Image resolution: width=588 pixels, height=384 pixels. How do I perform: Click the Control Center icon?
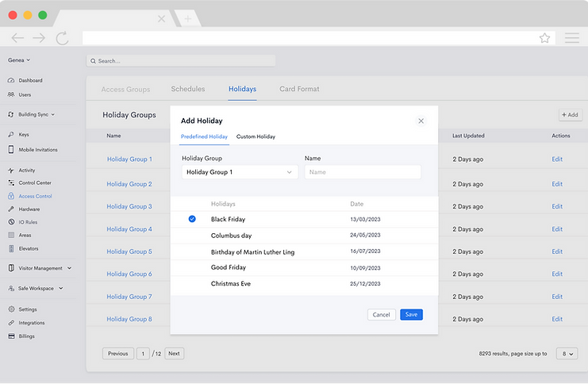point(11,182)
